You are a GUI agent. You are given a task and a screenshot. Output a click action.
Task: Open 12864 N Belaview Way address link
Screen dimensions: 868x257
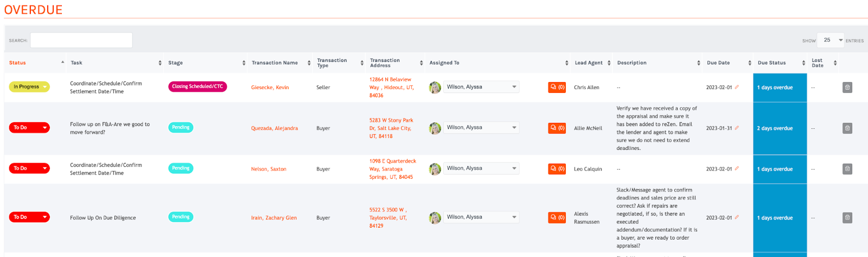click(x=392, y=87)
